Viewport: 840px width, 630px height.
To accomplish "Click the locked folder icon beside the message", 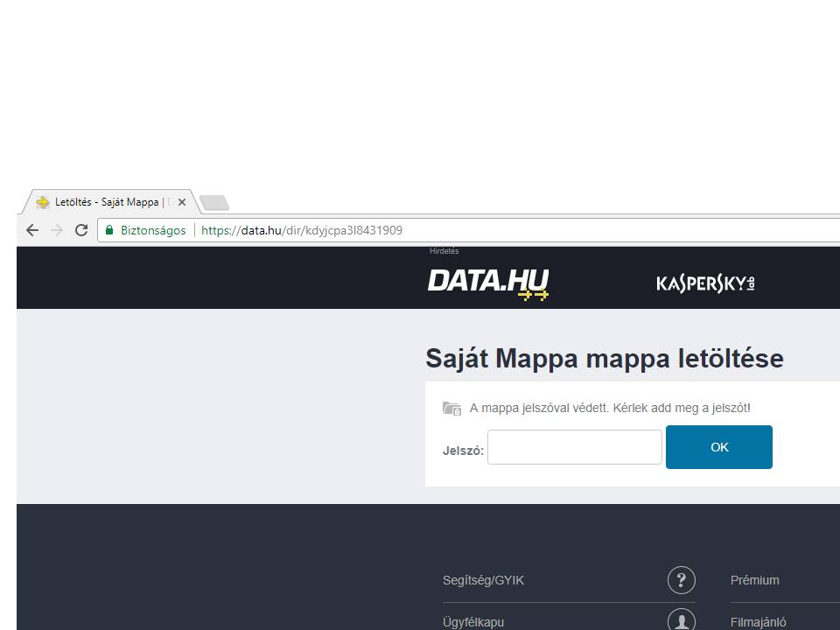I will coord(451,408).
